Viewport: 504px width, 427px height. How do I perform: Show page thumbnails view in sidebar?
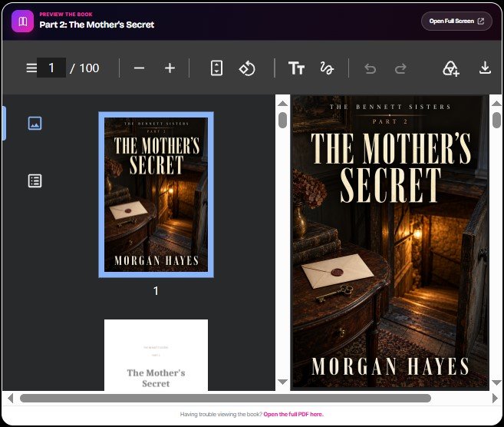click(x=35, y=123)
